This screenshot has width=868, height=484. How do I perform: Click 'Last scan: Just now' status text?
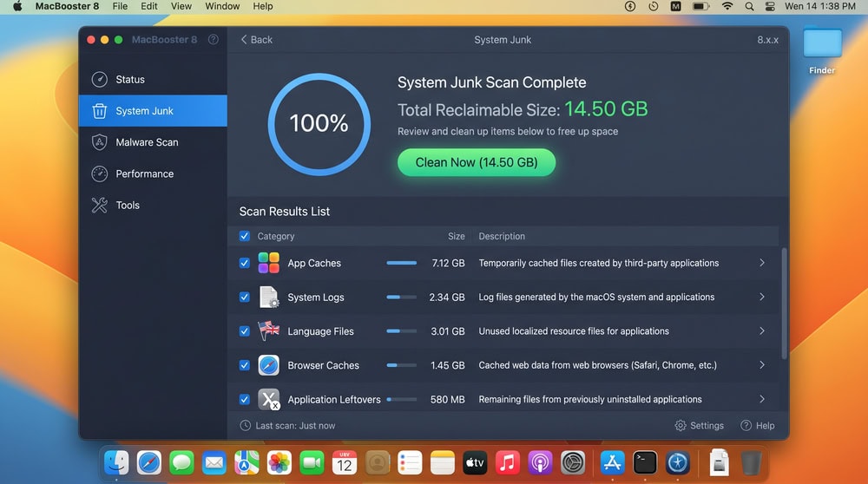[295, 426]
